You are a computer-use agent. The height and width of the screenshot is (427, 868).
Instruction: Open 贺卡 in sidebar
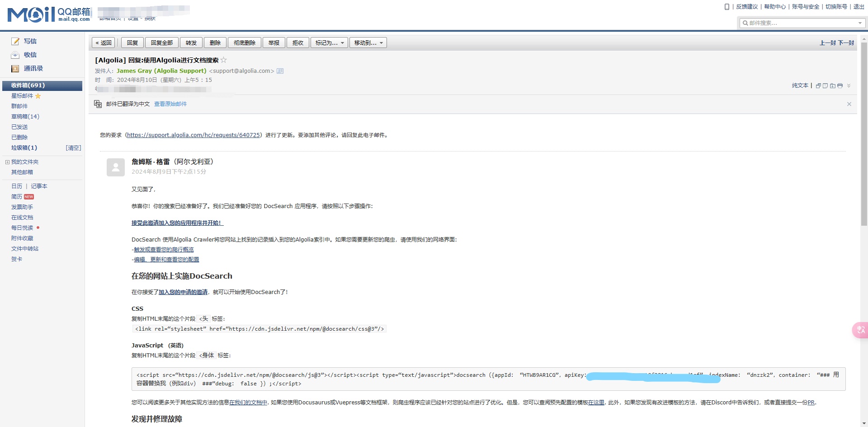click(x=17, y=259)
